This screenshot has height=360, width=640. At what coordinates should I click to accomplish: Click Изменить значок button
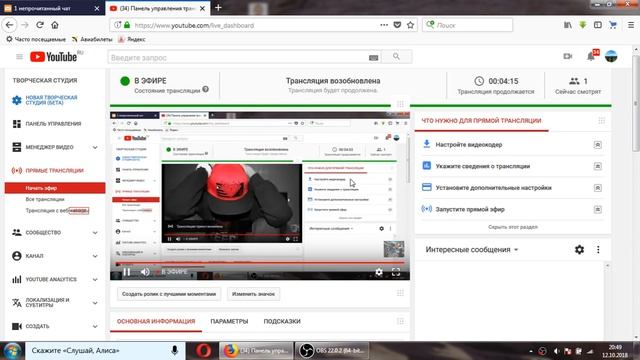coord(253,294)
